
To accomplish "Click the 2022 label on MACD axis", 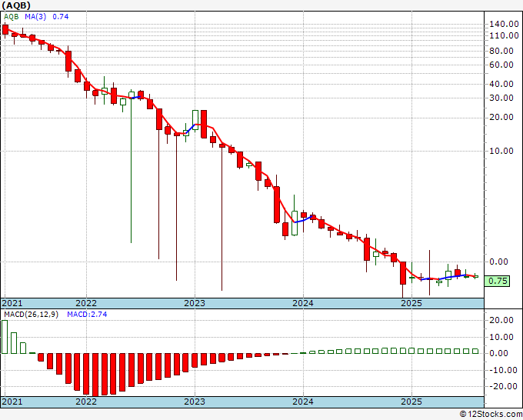I will (x=86, y=402).
